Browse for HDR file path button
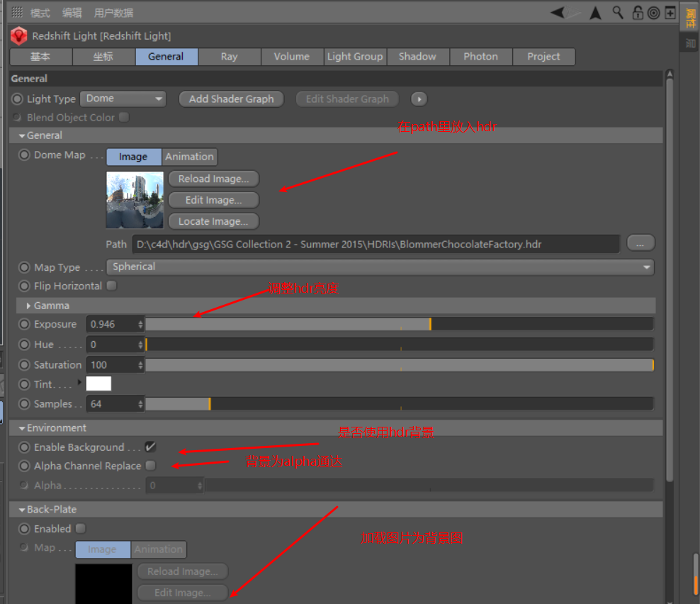The image size is (700, 604). pyautogui.click(x=640, y=243)
